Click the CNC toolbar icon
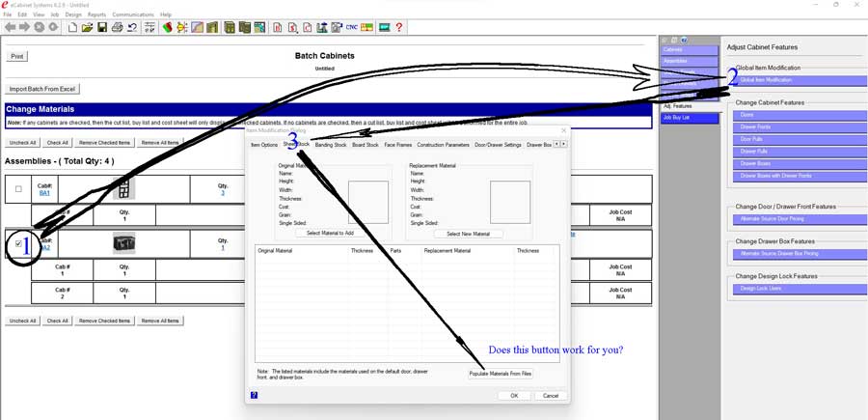The height and width of the screenshot is (420, 868). (x=351, y=28)
